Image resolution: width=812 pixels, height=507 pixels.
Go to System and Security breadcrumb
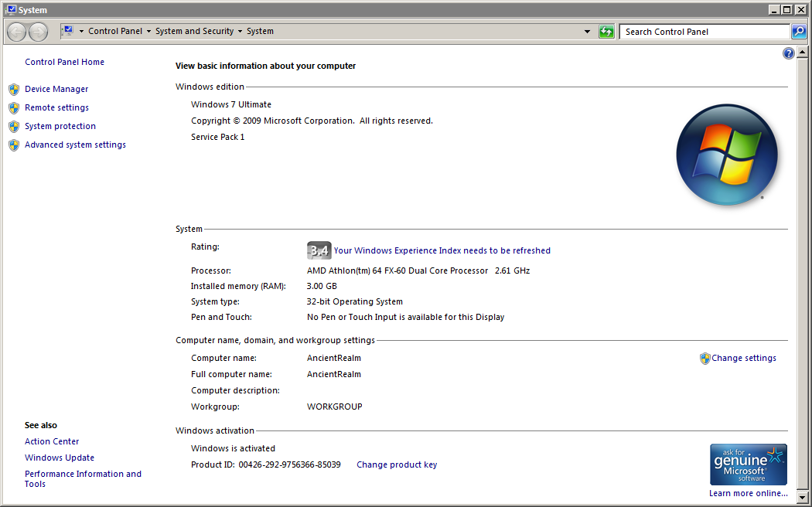[x=195, y=31]
